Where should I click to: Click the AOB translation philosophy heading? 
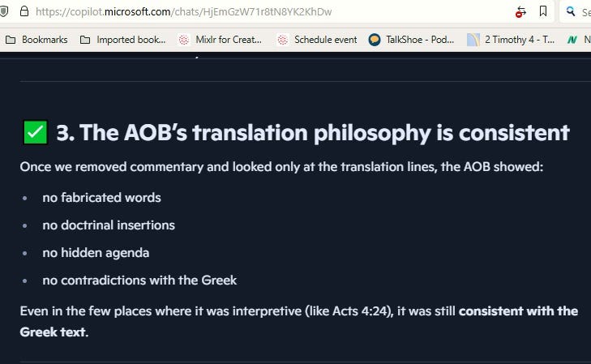[x=312, y=133]
